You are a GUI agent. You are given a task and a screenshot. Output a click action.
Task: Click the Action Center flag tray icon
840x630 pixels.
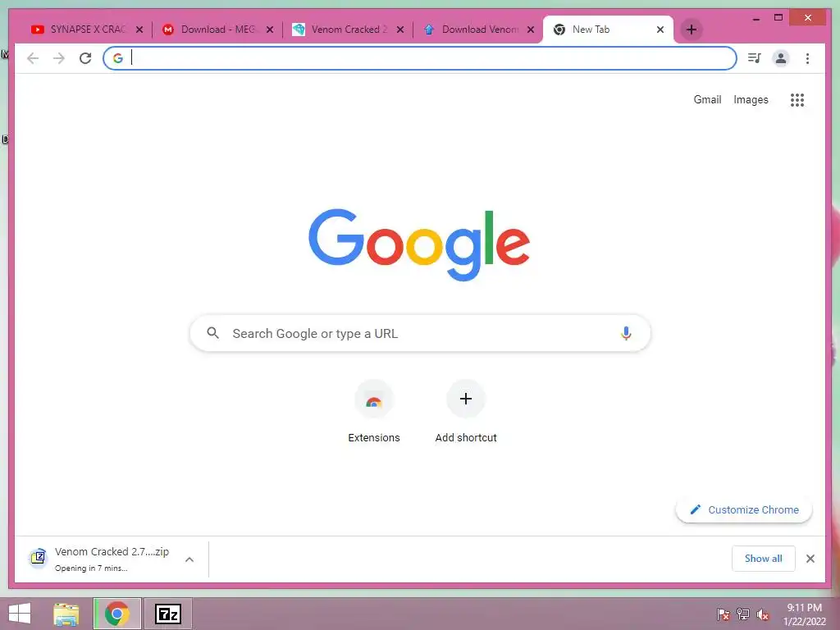[724, 614]
